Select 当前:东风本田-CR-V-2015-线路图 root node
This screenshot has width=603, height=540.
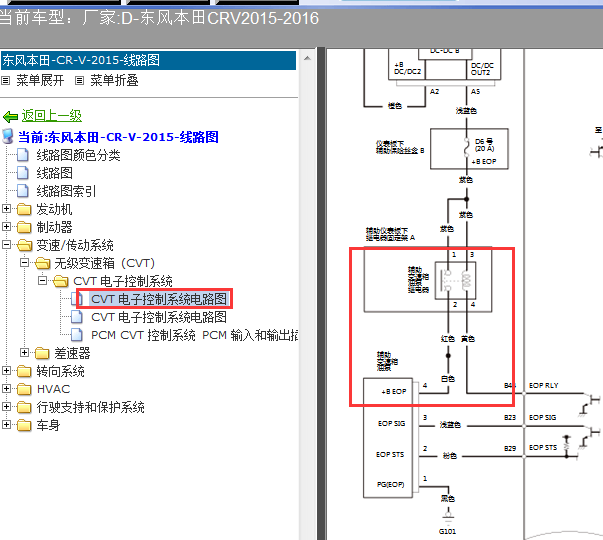118,137
